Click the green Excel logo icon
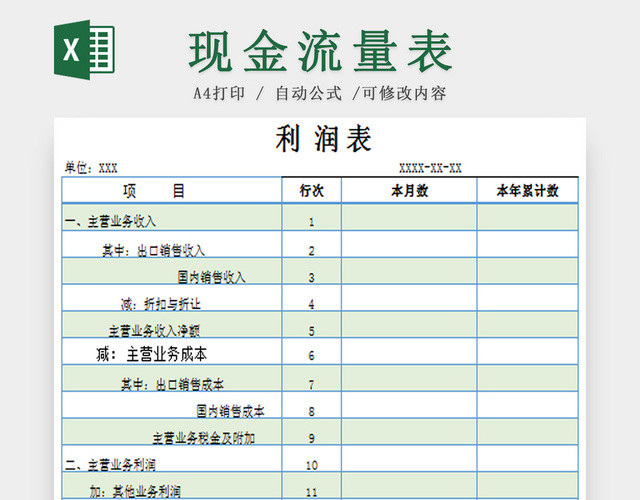 point(84,49)
